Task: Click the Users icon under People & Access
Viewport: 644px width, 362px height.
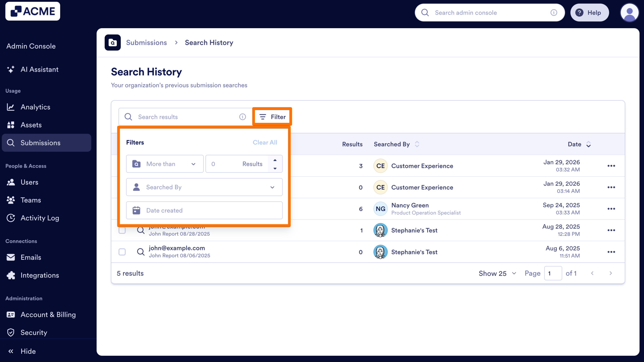Action: pyautogui.click(x=11, y=182)
